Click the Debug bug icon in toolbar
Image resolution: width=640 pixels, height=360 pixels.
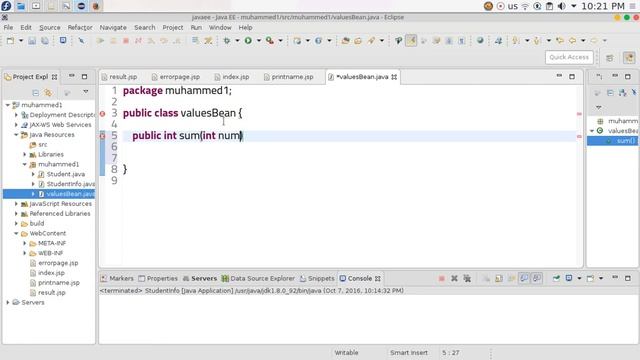pyautogui.click(x=227, y=40)
